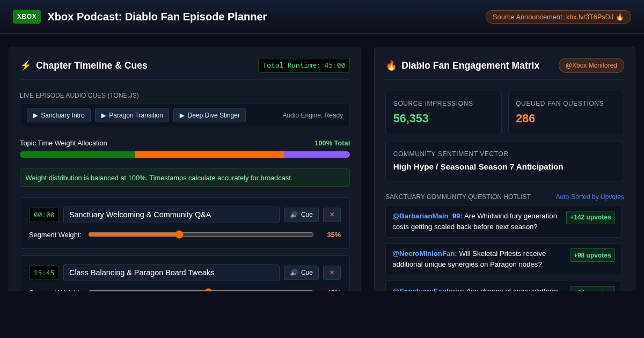The width and height of the screenshot is (644, 338).
Task: Click the 35% segment weight value
Action: tap(334, 234)
